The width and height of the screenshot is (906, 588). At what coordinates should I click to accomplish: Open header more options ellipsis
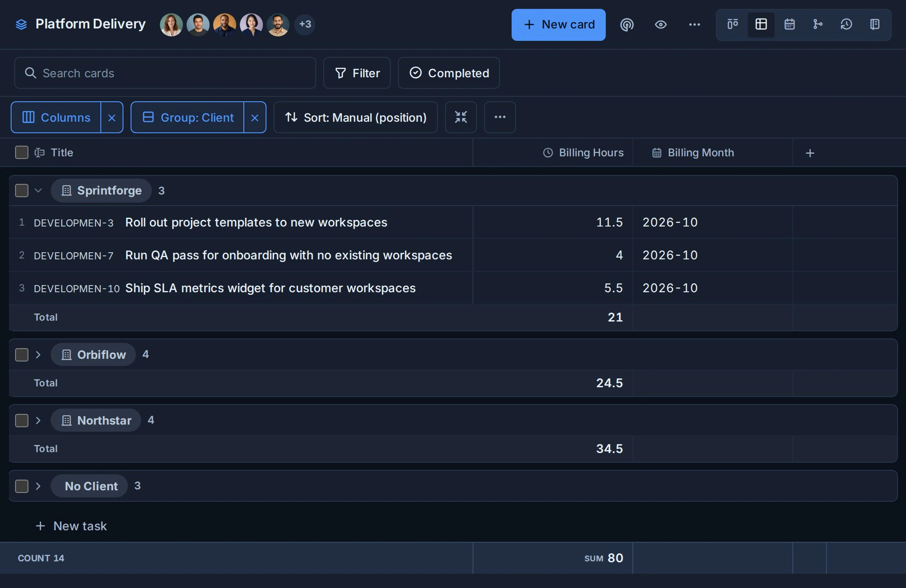(x=695, y=24)
